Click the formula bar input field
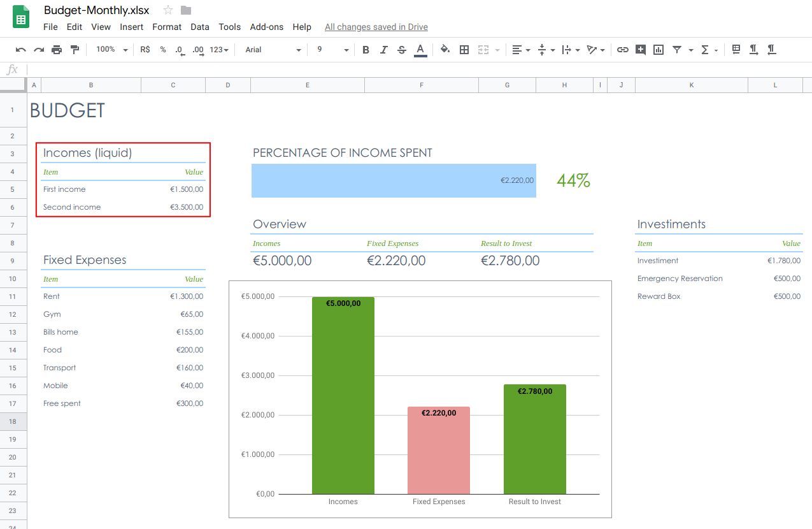 pos(418,69)
